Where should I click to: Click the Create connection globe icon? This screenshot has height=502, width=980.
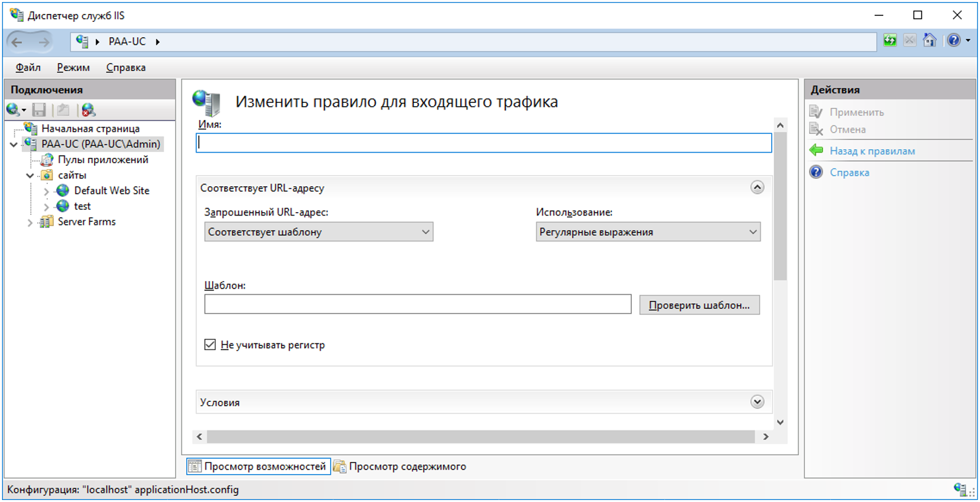pyautogui.click(x=13, y=110)
